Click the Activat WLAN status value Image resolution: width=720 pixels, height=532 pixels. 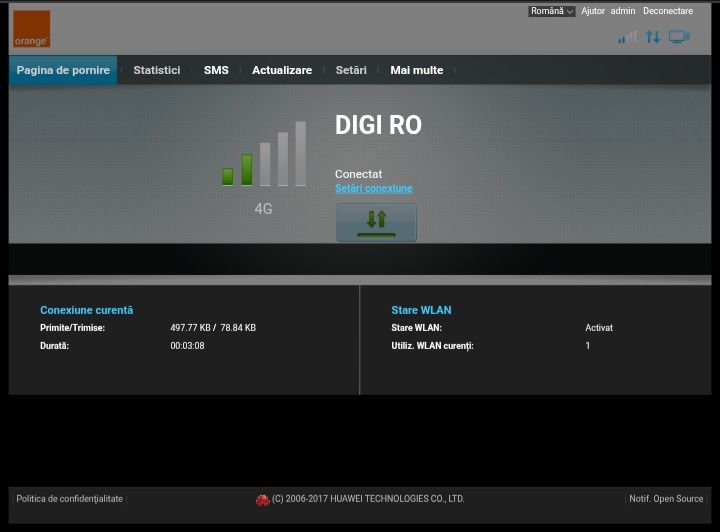coord(599,328)
